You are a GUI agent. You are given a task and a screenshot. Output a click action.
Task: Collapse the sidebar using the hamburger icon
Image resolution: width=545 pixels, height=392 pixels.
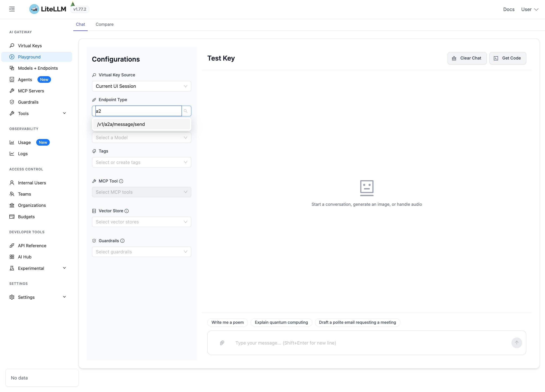[x=11, y=9]
